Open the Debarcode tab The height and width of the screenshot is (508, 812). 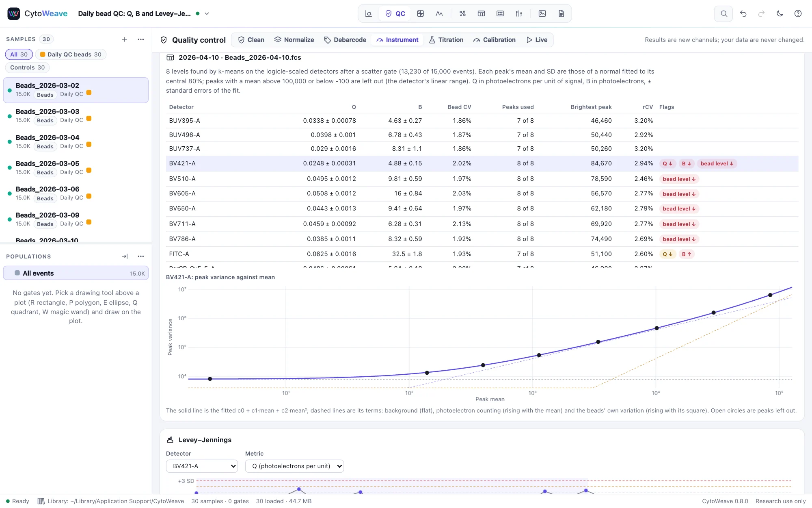tap(345, 40)
